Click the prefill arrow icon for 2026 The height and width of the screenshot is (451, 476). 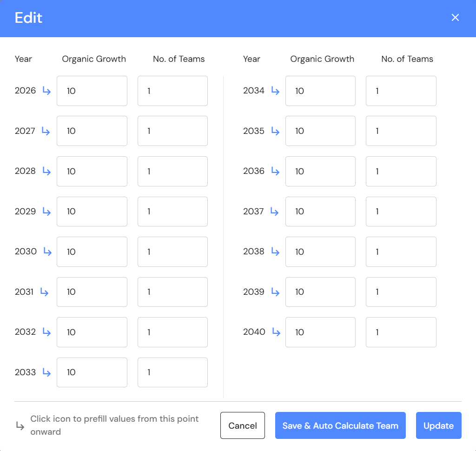click(x=46, y=91)
